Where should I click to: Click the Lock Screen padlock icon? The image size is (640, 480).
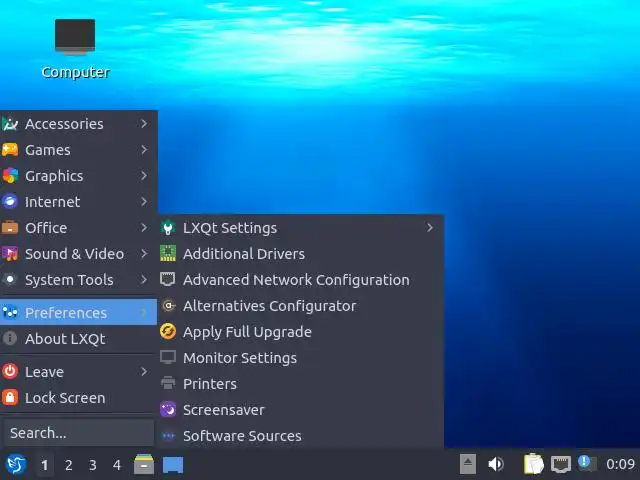(x=10, y=398)
